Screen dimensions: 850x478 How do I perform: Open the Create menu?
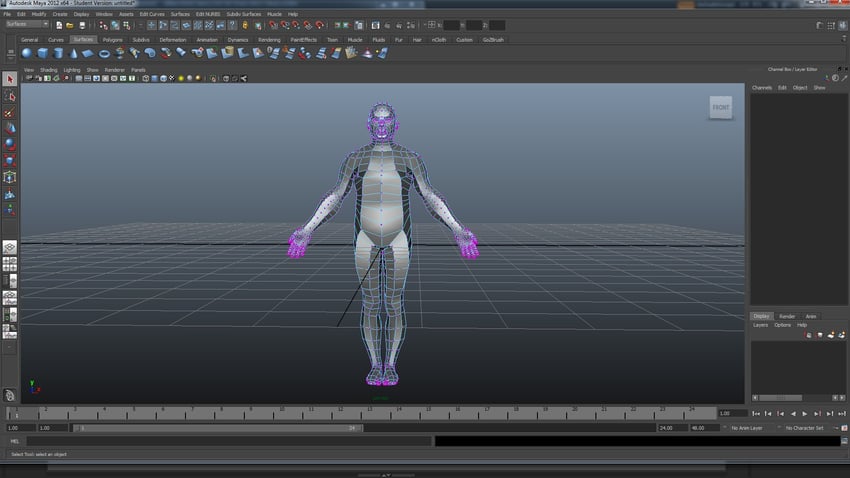60,14
